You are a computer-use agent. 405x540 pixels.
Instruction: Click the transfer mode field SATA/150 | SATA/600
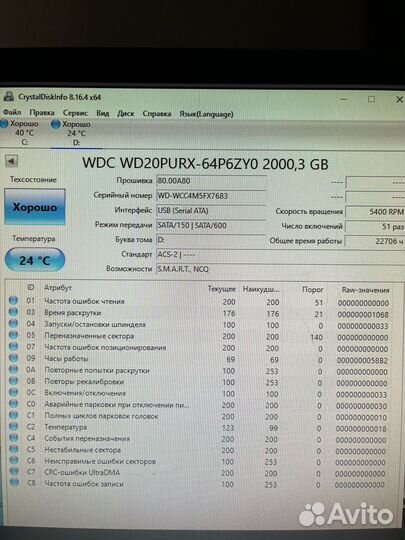click(x=211, y=226)
